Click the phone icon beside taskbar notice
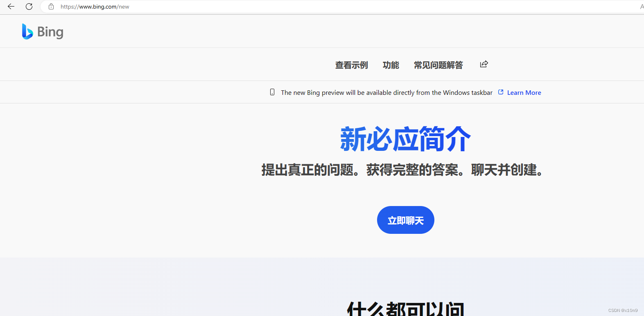Screen dimensions: 644x316 pyautogui.click(x=272, y=92)
